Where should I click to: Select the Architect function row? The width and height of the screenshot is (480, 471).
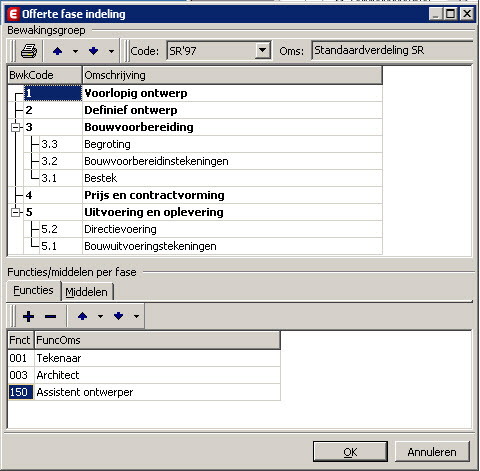144,375
